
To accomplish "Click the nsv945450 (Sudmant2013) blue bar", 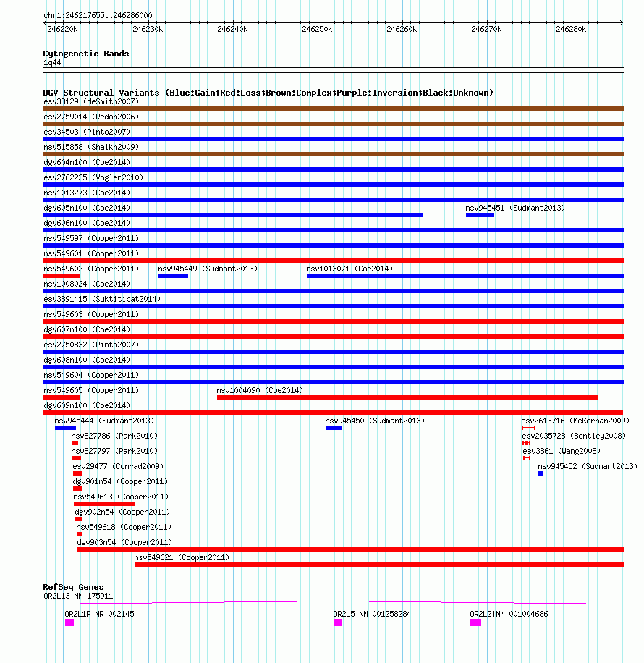I will (334, 428).
